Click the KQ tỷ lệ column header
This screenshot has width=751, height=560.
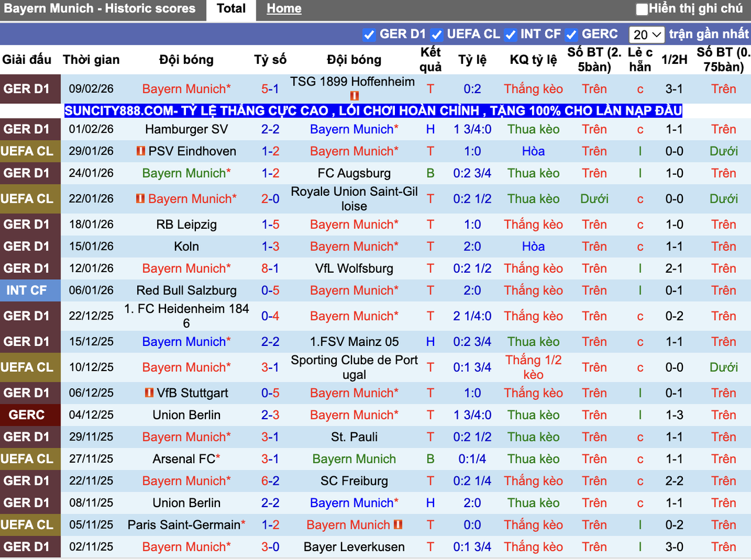pos(533,60)
